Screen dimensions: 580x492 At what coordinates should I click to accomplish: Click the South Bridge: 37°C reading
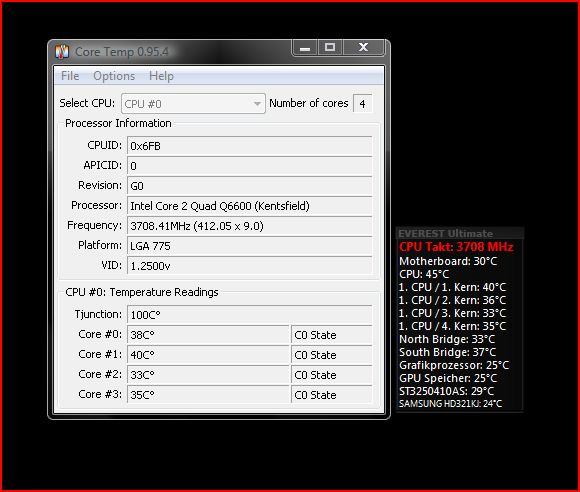pos(448,352)
